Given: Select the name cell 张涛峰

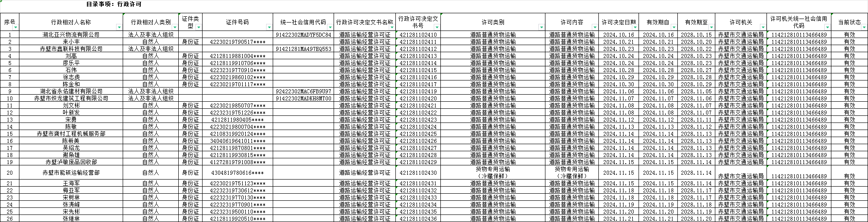Looking at the screenshot, I should (71, 204).
